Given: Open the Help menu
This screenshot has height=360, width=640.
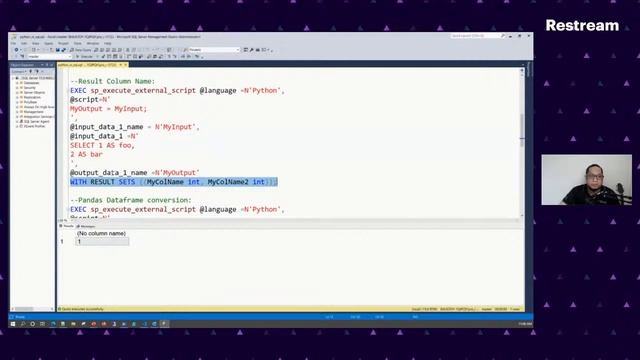Looking at the screenshot, I should pyautogui.click(x=107, y=43).
